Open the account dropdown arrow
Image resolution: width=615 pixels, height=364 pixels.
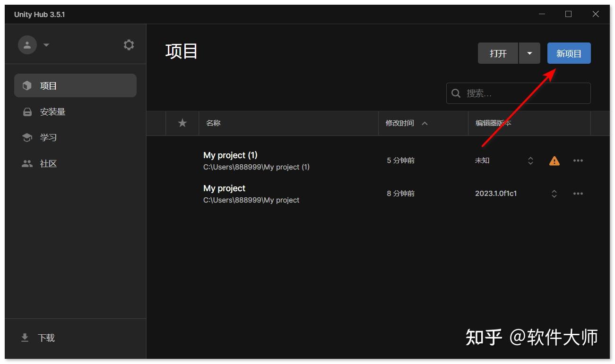click(x=46, y=45)
